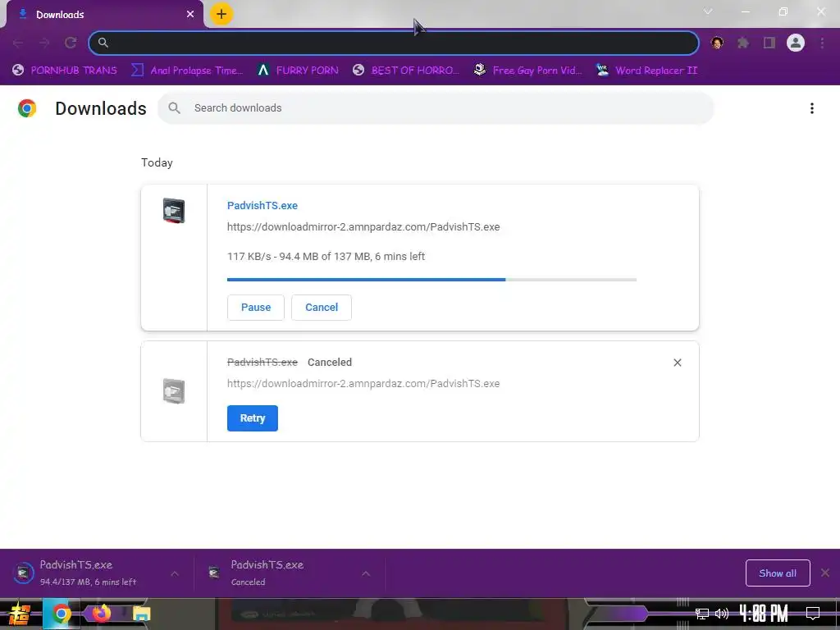Pause the PadvishTS.exe download
The width and height of the screenshot is (840, 630).
256,308
